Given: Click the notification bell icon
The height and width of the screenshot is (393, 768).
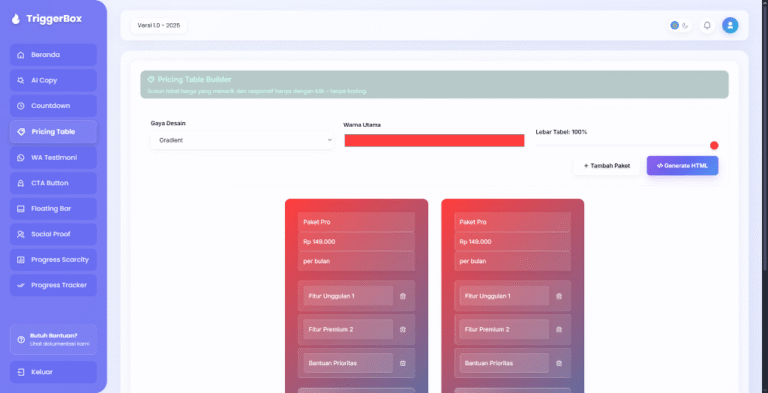Looking at the screenshot, I should 707,25.
